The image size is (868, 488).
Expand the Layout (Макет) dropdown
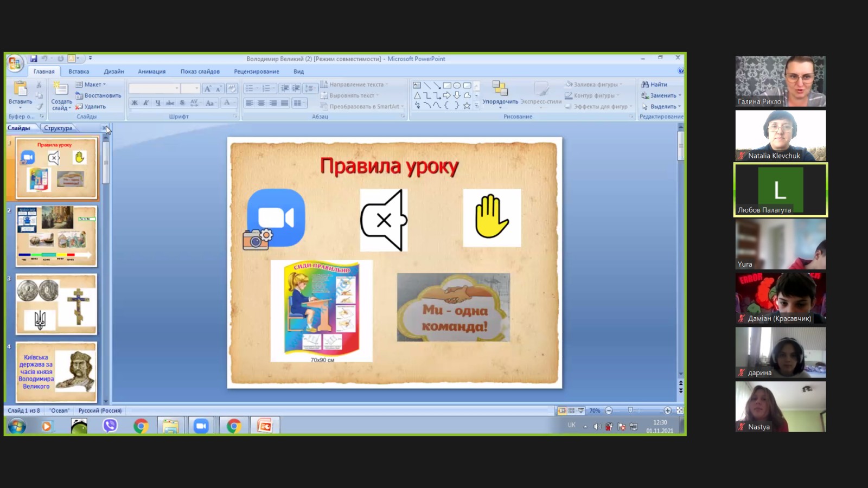tap(91, 85)
